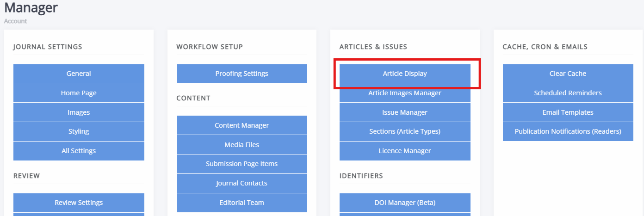Manage Journal Contacts
The width and height of the screenshot is (644, 216).
click(x=242, y=183)
